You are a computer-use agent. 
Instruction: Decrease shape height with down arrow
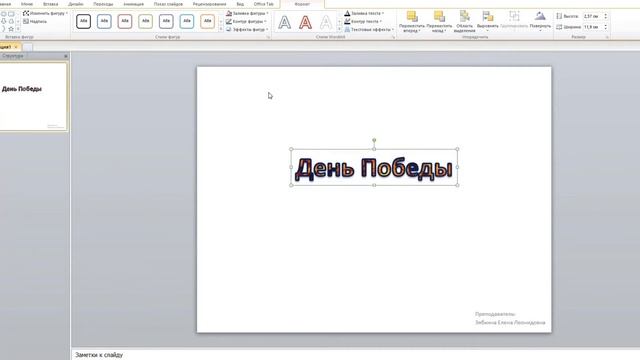click(605, 18)
